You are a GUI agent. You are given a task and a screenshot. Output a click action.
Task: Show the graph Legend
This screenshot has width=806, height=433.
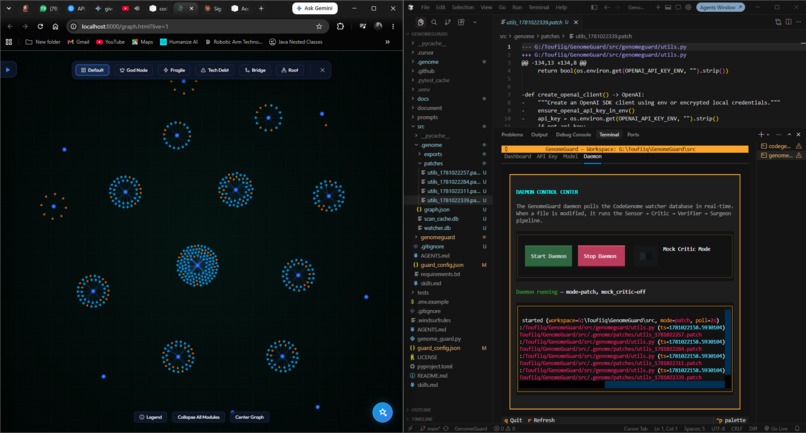pos(150,417)
